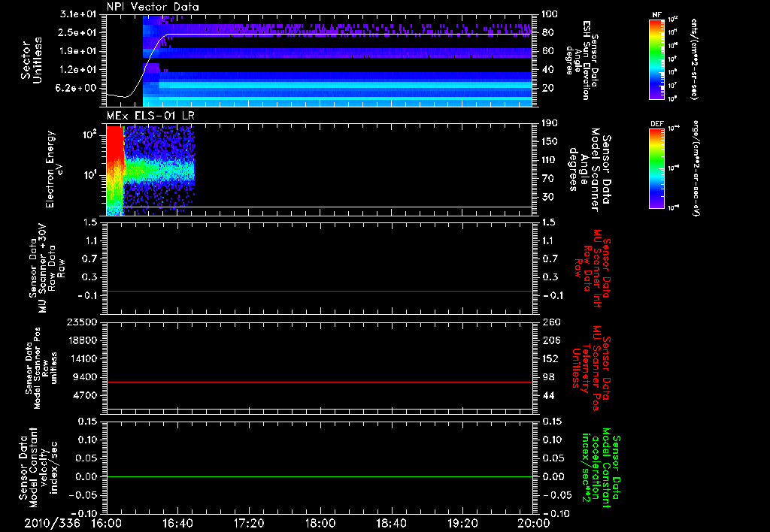Click the "2010/336" date label
Image resolution: width=770 pixels, height=532 pixels.
52,523
